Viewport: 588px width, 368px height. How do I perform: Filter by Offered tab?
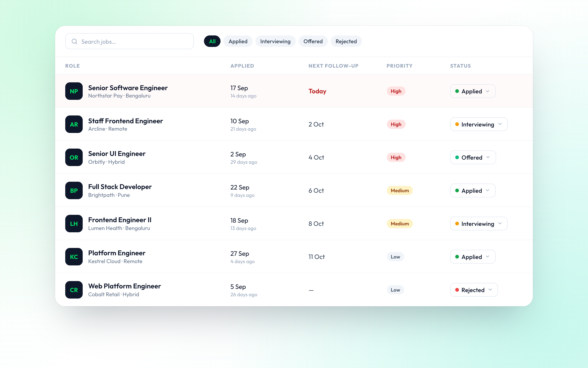tap(313, 41)
